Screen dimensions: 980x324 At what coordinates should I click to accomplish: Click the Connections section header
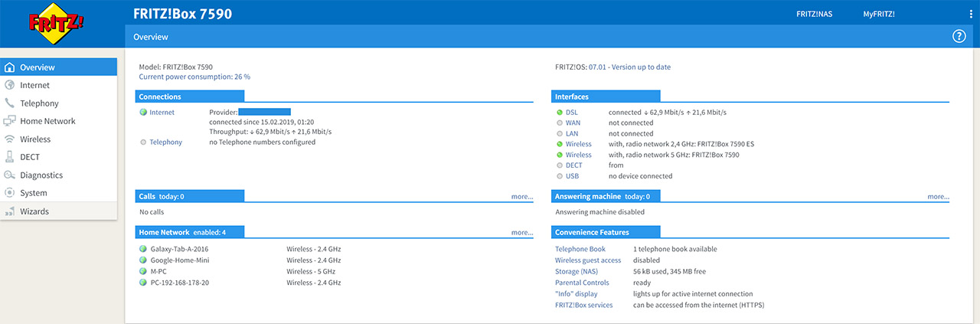(190, 97)
